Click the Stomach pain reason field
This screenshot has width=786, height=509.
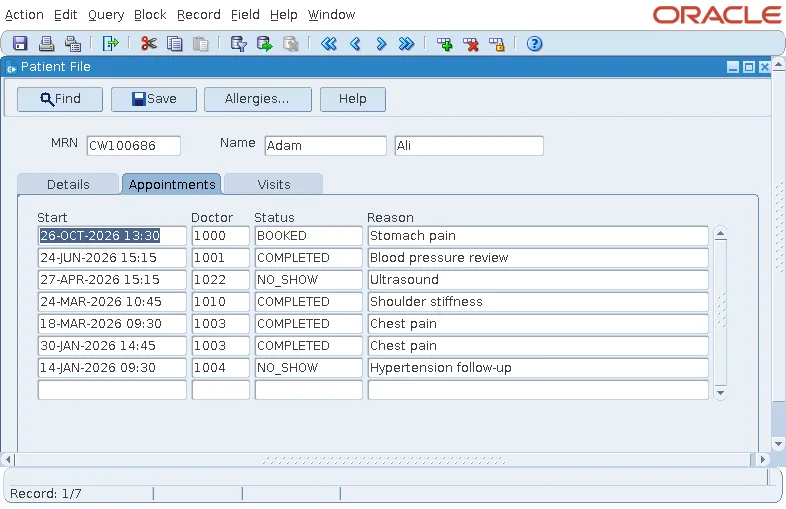(538, 236)
